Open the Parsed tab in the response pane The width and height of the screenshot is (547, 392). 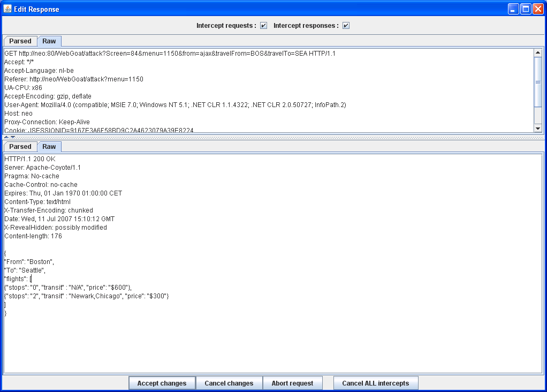pyautogui.click(x=20, y=147)
